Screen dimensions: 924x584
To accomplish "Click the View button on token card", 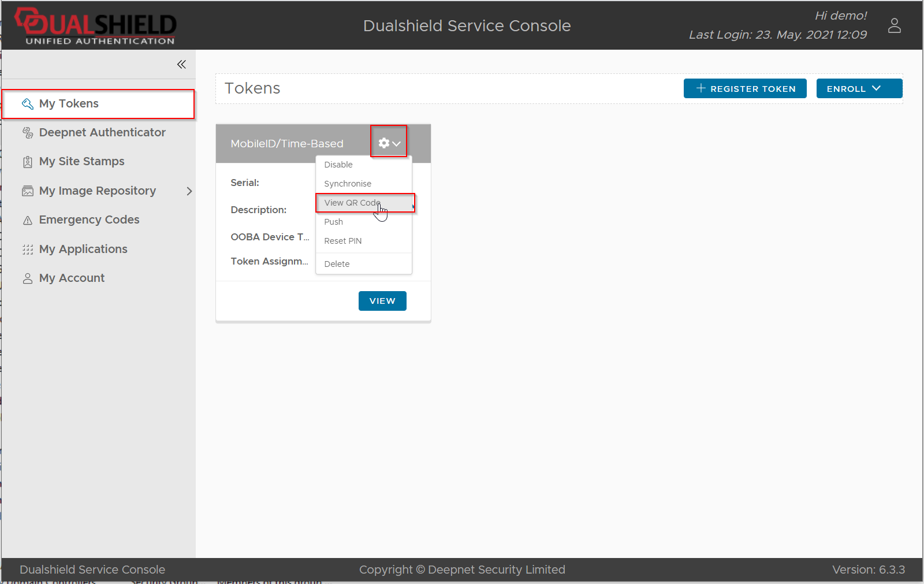I will (382, 301).
